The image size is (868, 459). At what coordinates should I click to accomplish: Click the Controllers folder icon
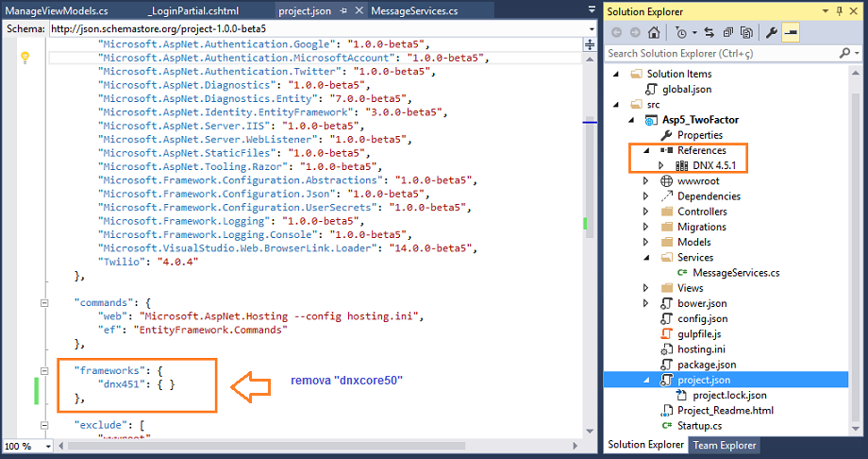click(667, 212)
